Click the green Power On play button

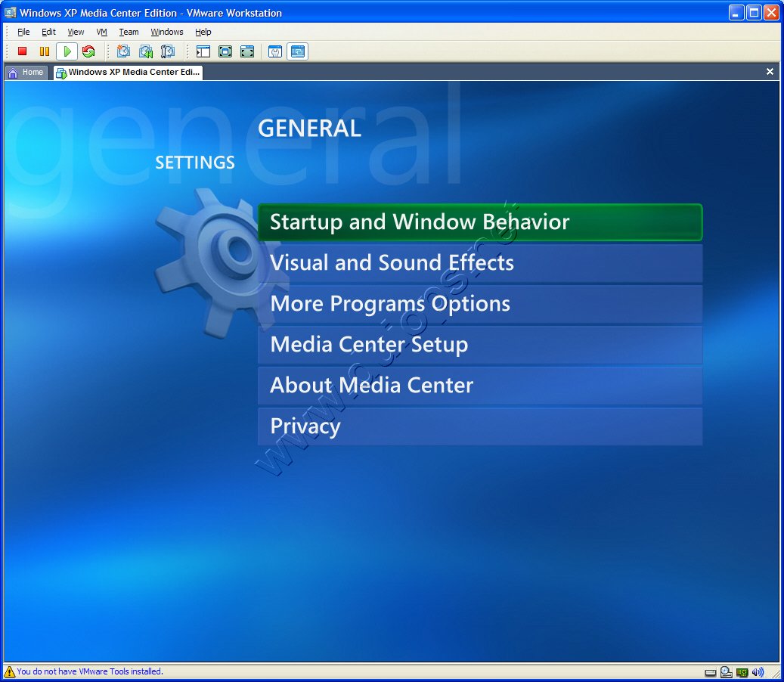(x=67, y=51)
